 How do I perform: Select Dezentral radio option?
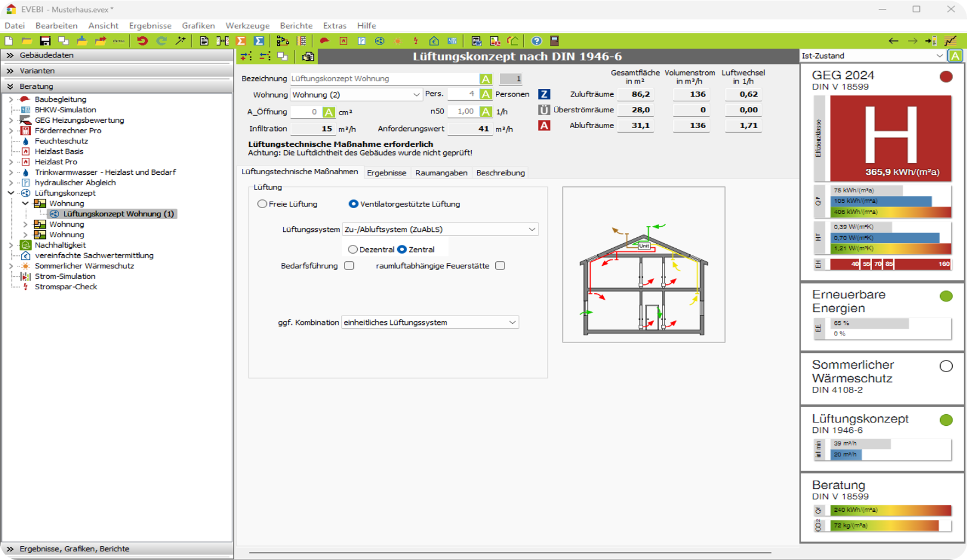tap(353, 249)
